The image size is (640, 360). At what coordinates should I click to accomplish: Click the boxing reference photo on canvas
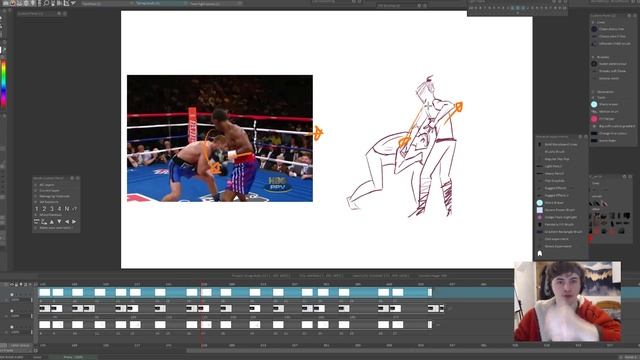pyautogui.click(x=220, y=138)
